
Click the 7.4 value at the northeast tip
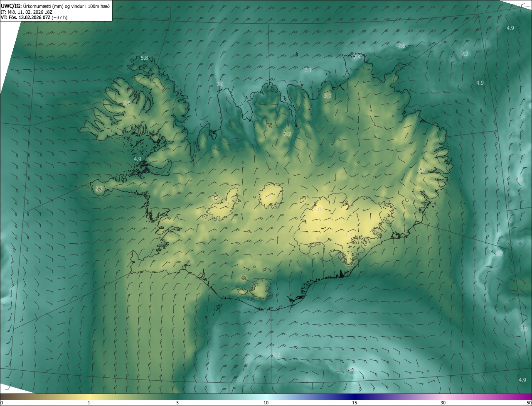pos(357,57)
